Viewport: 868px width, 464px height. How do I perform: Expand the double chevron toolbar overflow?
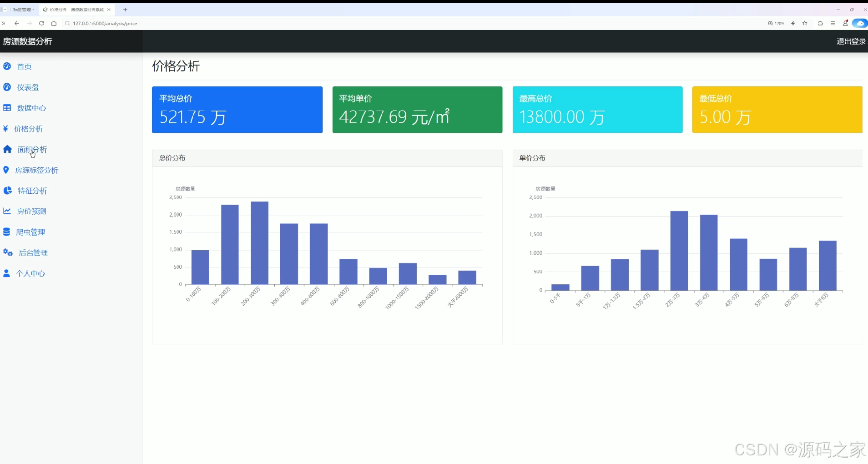(4, 23)
